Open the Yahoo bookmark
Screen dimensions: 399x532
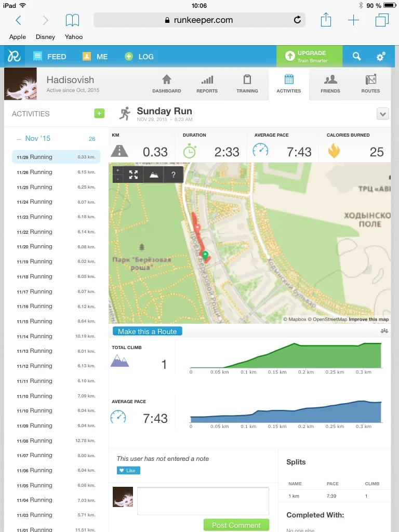pos(74,37)
